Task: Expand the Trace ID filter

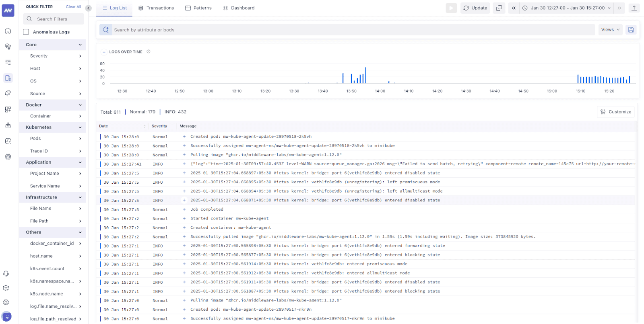Action: pos(80,151)
